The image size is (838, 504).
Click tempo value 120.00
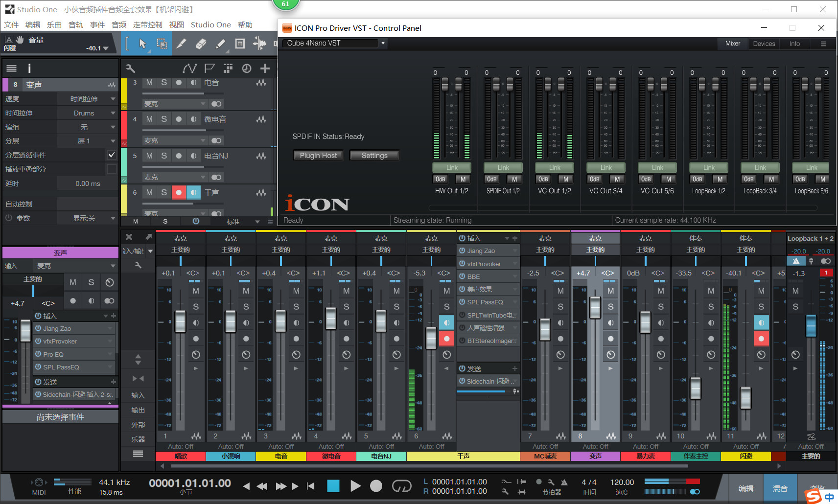click(x=622, y=482)
